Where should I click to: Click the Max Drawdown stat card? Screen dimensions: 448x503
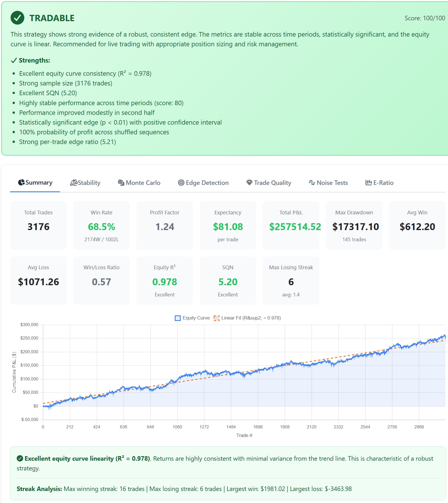pos(354,225)
